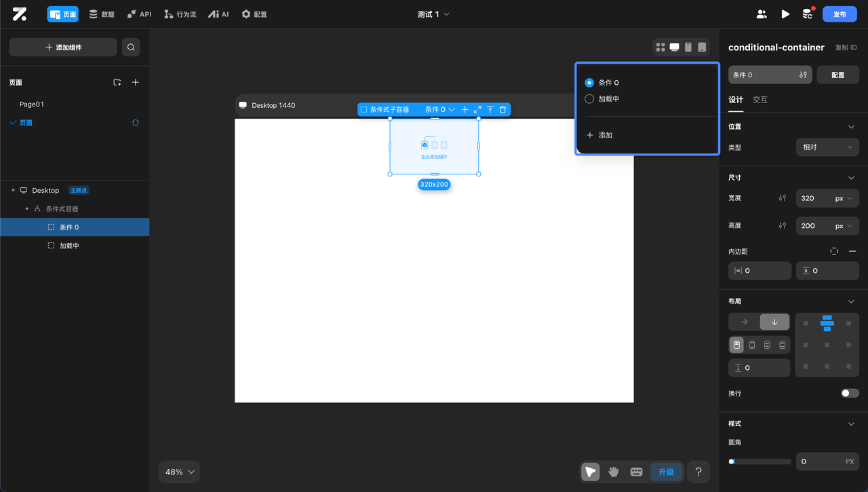The image size is (868, 492).
Task: Click the Z logo in the top-left corner
Action: tap(20, 14)
